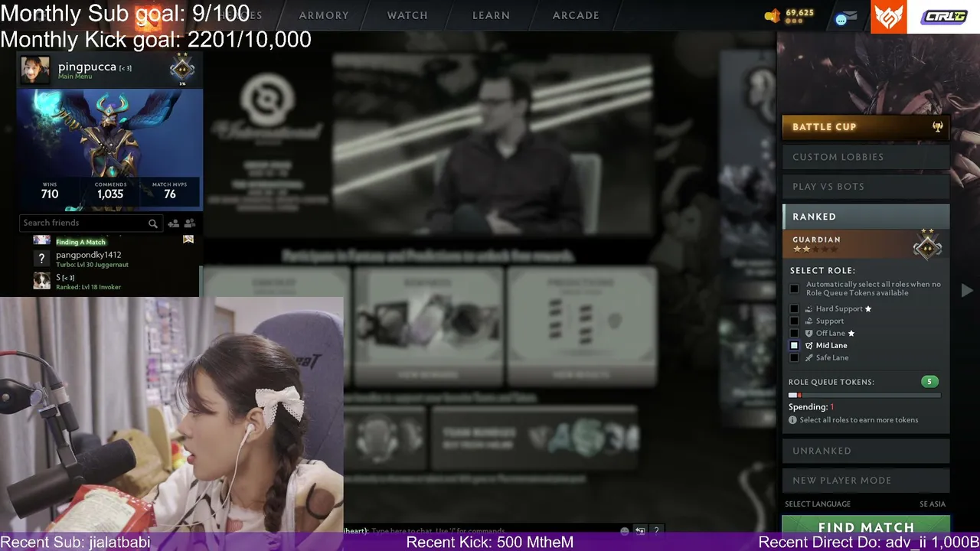Open the Watch tab

coord(407,15)
